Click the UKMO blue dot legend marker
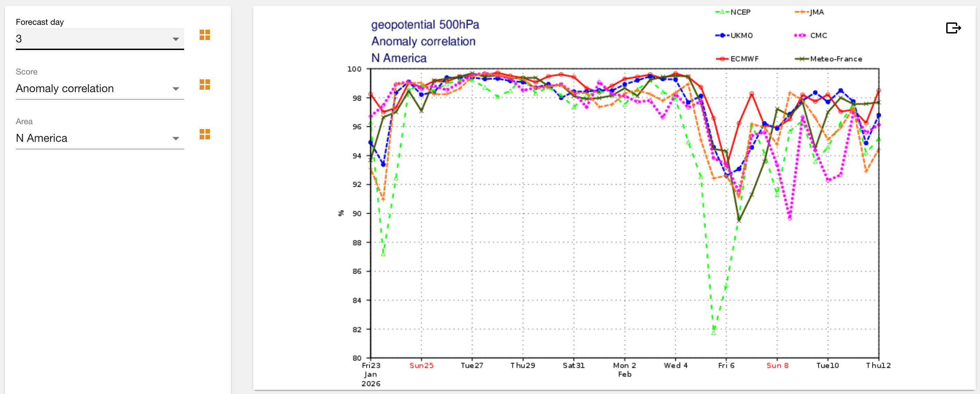980x394 pixels. (x=722, y=36)
